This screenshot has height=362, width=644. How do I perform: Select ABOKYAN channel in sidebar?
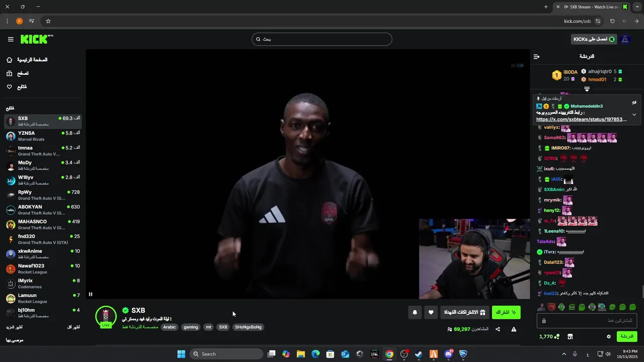43,210
